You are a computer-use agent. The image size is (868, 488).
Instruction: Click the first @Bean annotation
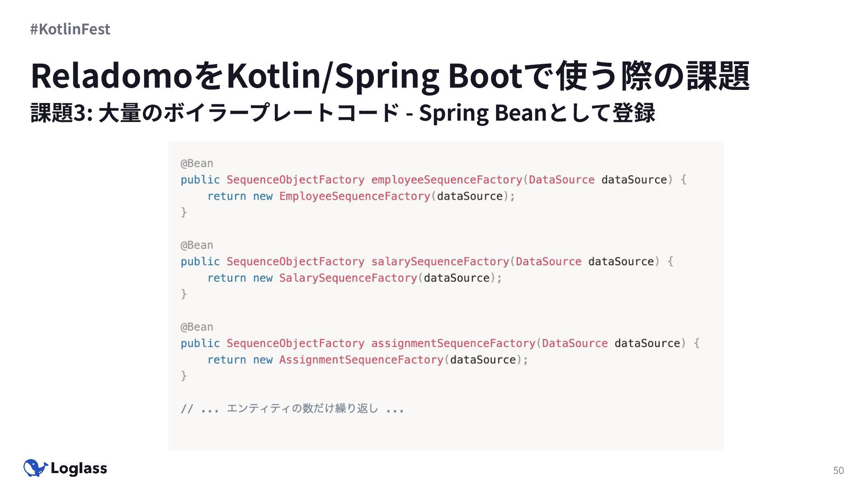[x=197, y=164]
